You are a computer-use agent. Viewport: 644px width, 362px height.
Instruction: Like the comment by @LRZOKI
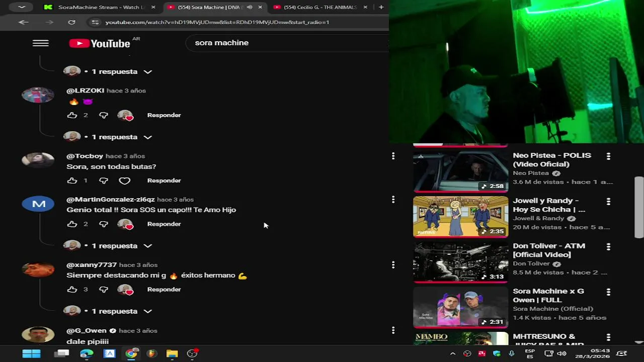coord(72,115)
